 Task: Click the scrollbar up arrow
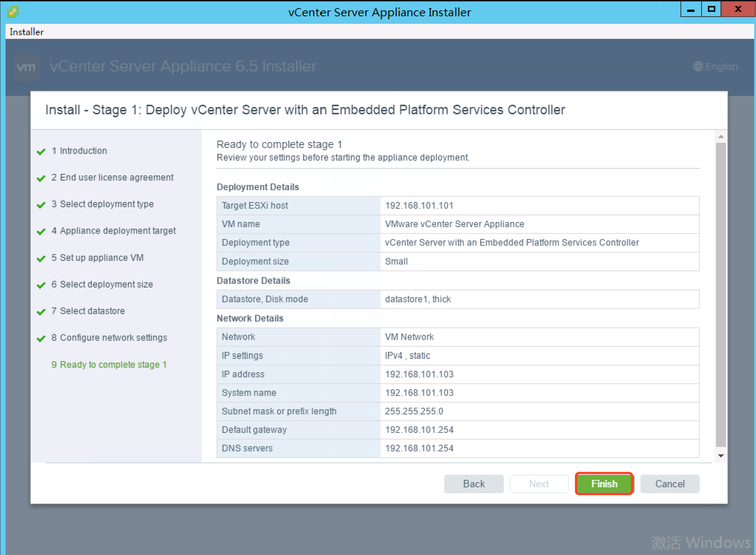pyautogui.click(x=720, y=137)
